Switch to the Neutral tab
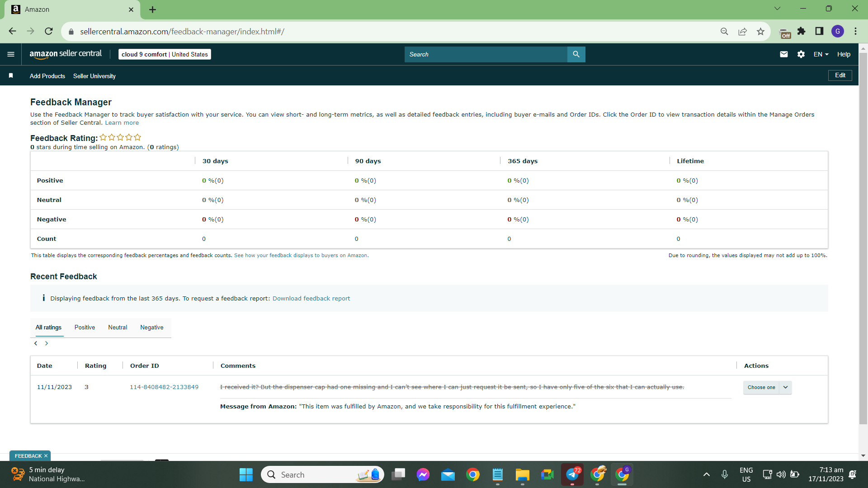 [118, 328]
